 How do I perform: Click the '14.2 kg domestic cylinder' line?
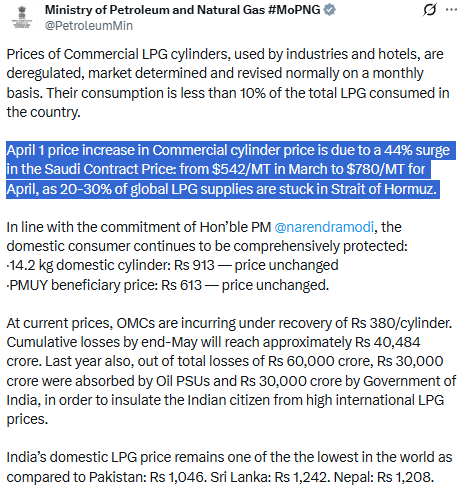pyautogui.click(x=173, y=265)
